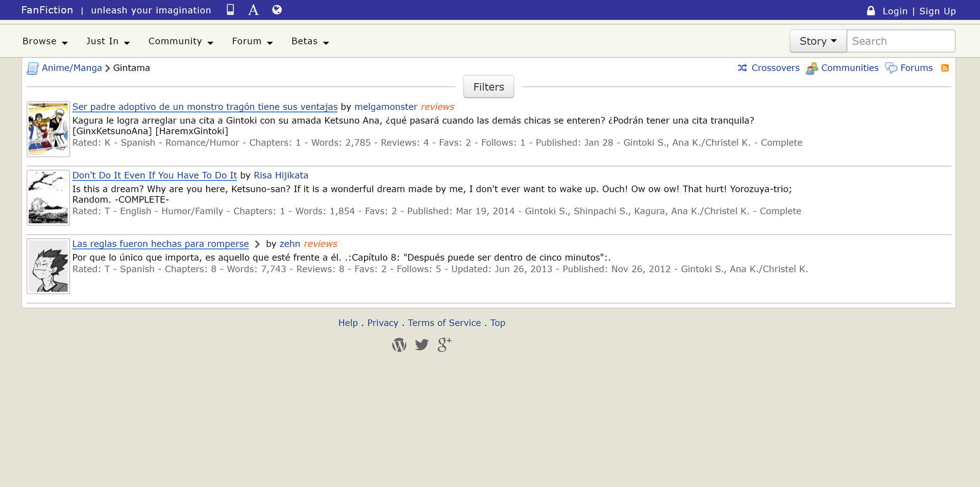This screenshot has width=980, height=487.
Task: Open the Twitter bird icon in footer
Action: click(x=422, y=345)
